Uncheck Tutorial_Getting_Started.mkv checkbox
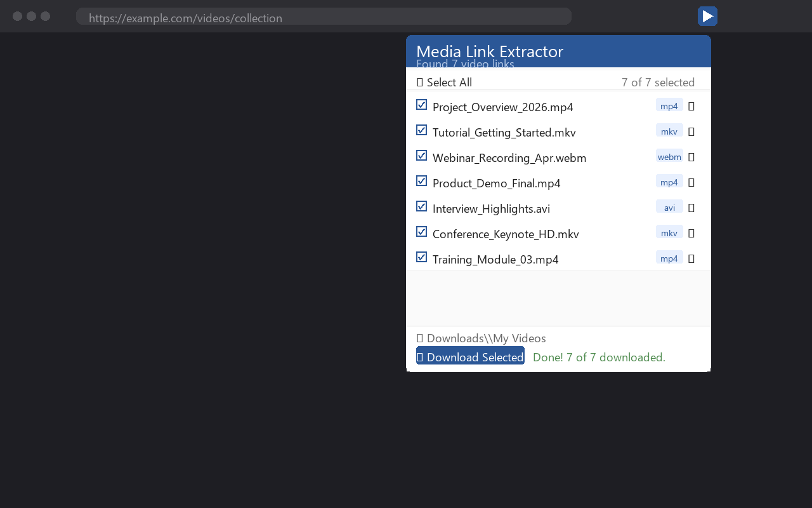 click(x=421, y=130)
